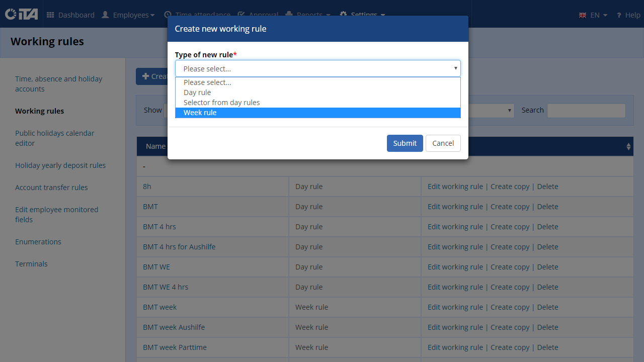
Task: Click the BMT week Parttime name
Action: click(x=175, y=347)
